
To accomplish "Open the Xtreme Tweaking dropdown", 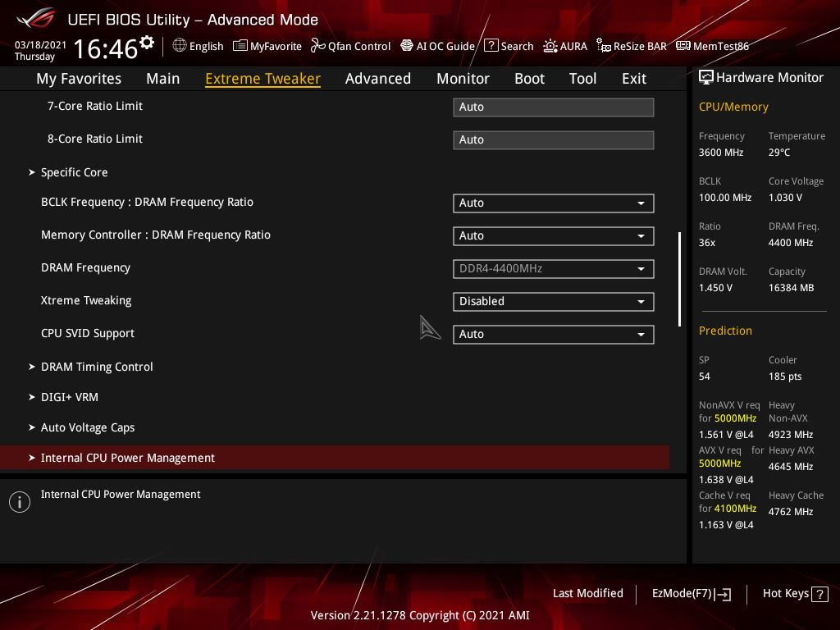I will [554, 301].
